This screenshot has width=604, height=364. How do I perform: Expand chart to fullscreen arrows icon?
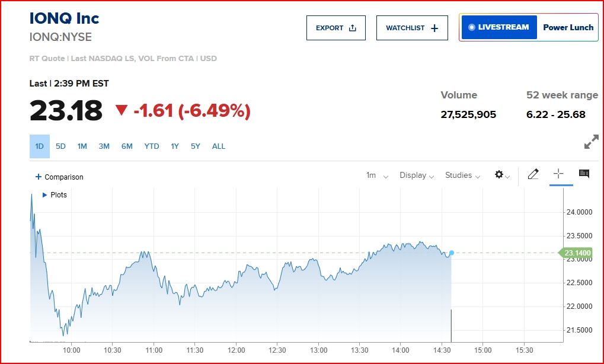click(592, 142)
